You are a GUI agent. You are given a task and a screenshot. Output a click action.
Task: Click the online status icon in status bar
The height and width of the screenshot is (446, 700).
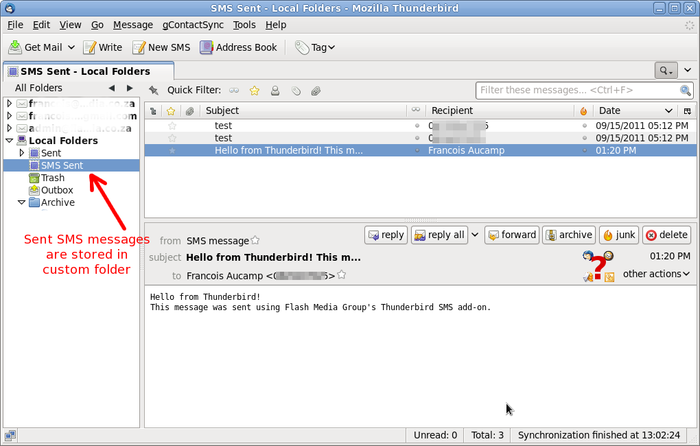pyautogui.click(x=10, y=435)
